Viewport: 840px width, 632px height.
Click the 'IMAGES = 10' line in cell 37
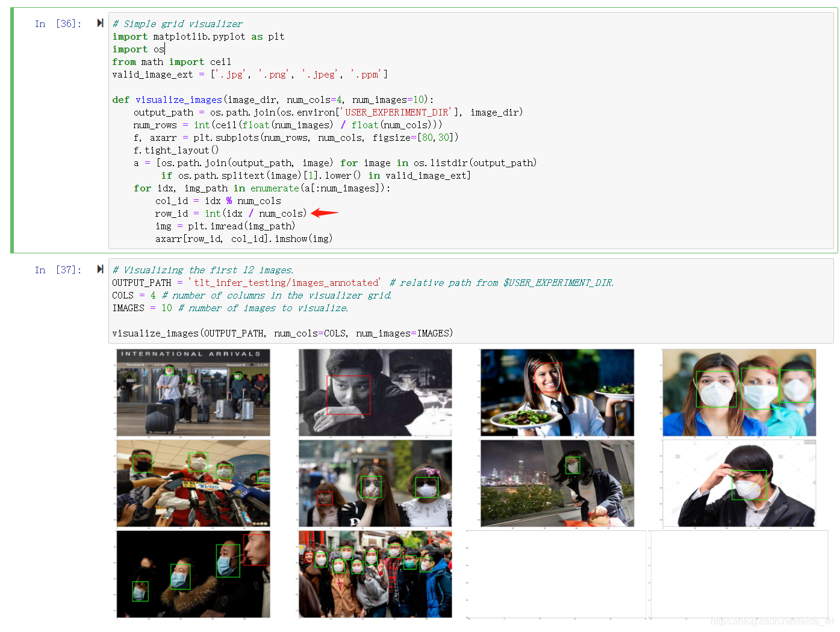coord(230,308)
